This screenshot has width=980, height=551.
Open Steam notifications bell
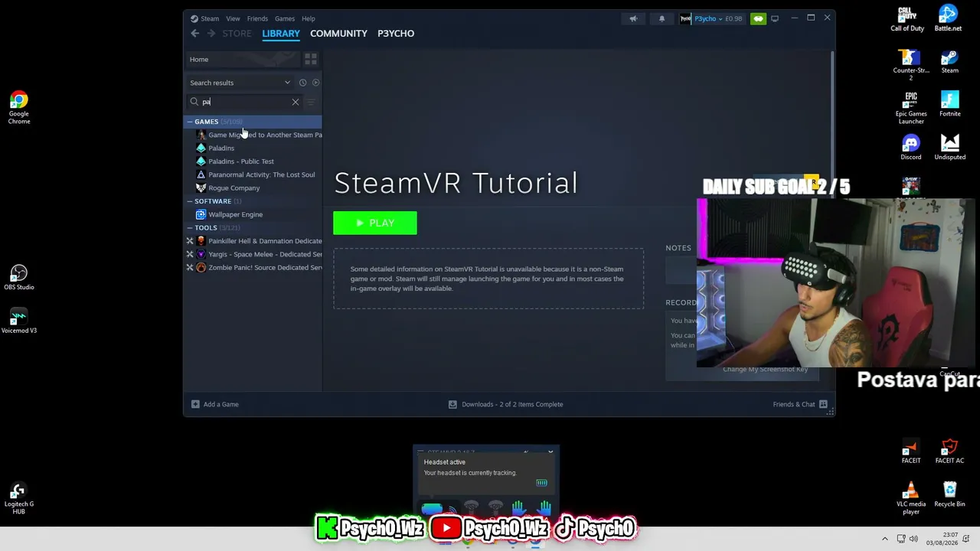click(662, 18)
